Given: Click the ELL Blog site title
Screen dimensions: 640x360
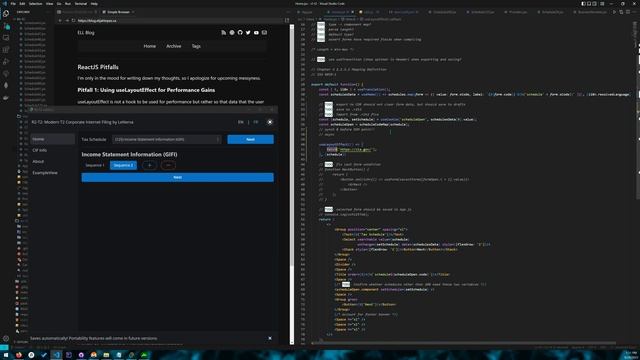Looking at the screenshot, I should coord(86,33).
